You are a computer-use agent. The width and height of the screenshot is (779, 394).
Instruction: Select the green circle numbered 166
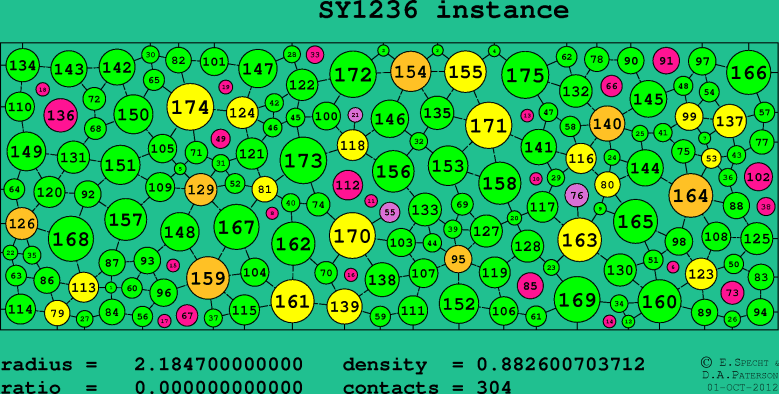pos(749,73)
